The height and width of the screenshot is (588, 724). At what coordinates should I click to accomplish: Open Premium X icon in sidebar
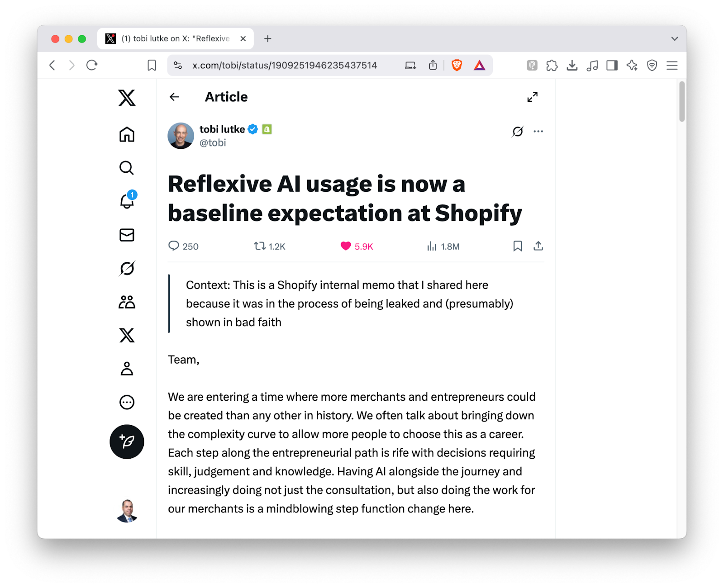pyautogui.click(x=127, y=335)
